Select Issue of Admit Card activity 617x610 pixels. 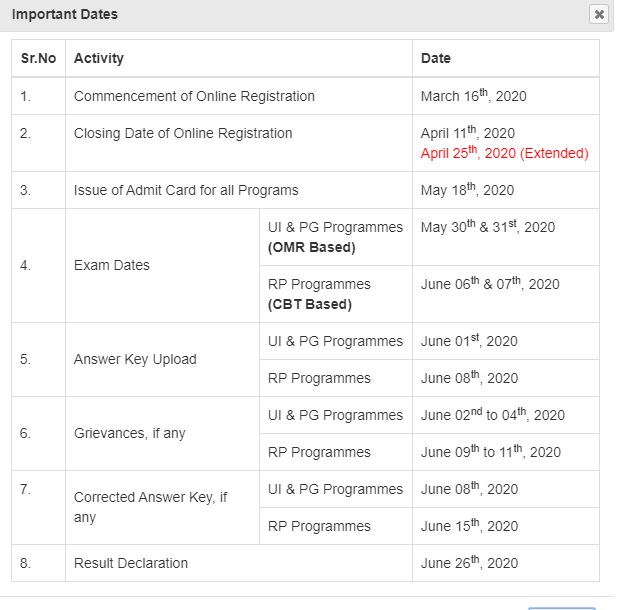coord(186,190)
